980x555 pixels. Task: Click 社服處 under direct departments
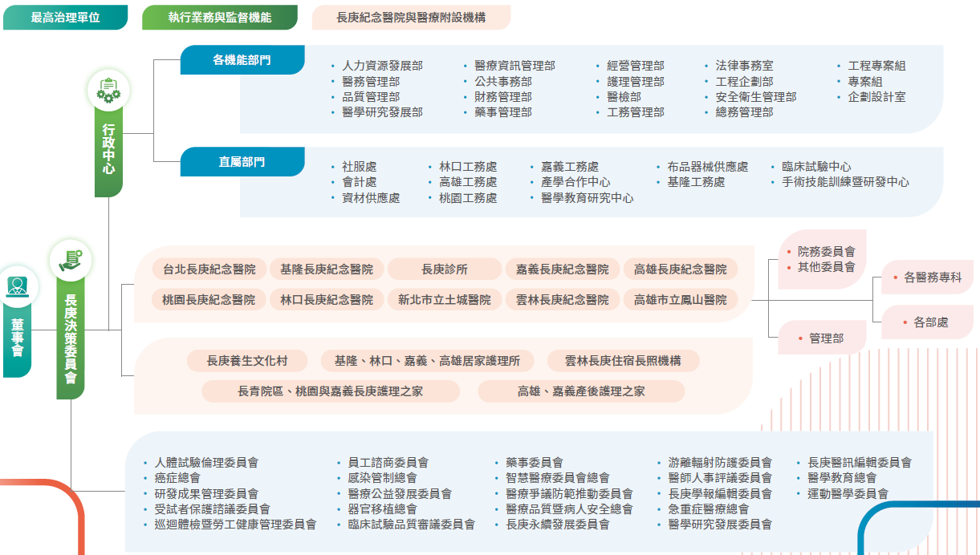359,167
